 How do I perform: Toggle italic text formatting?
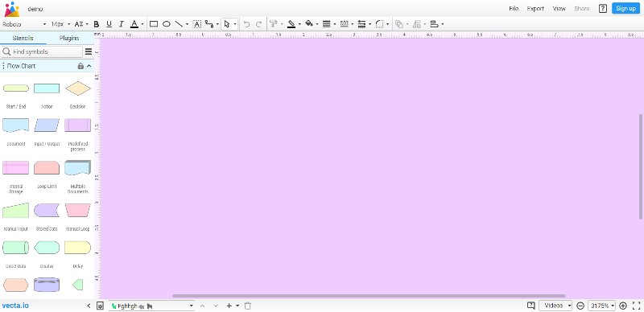click(x=122, y=24)
